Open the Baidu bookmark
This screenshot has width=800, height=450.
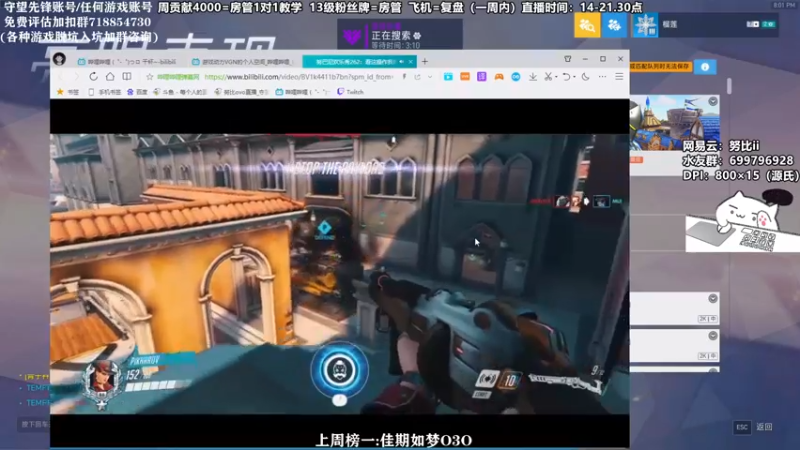137,92
